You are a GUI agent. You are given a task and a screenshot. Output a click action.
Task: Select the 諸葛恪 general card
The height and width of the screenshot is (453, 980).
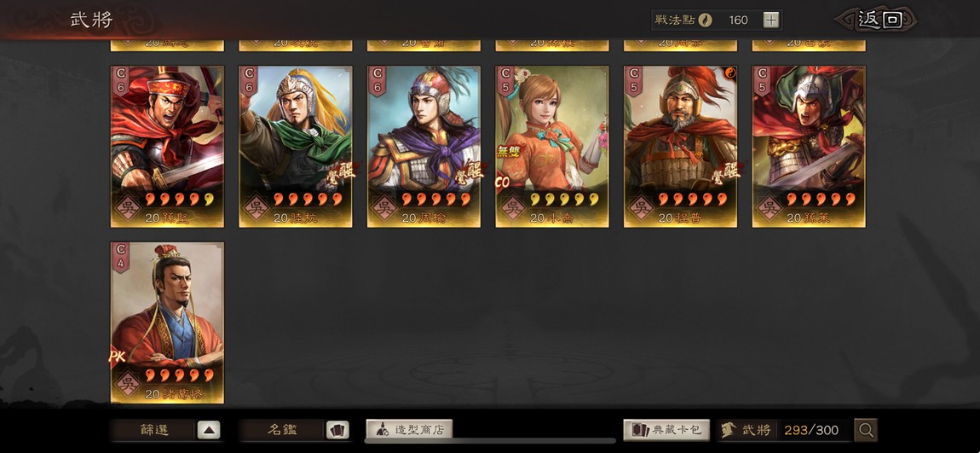point(168,322)
